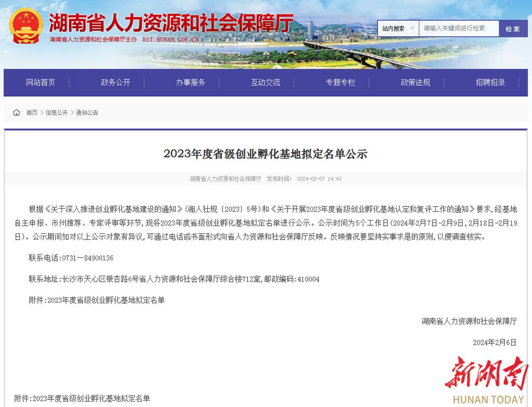Click the source label 湖南省人力资源和社会保障厅 under title
The image size is (532, 407).
(225, 179)
